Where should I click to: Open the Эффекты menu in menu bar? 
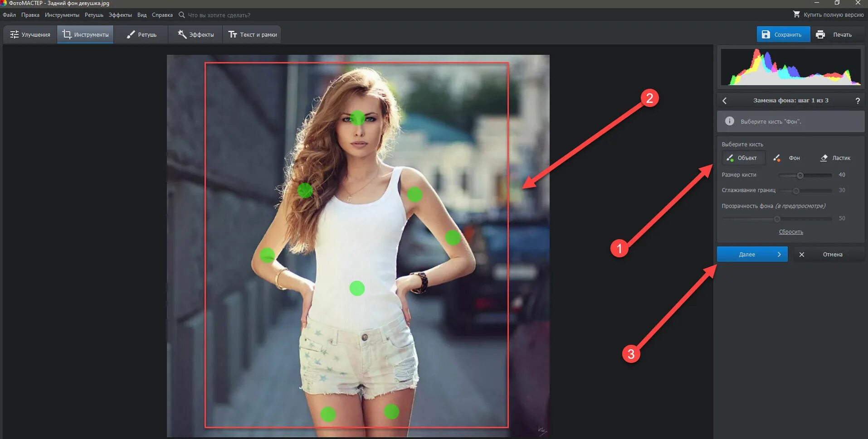[x=120, y=15]
